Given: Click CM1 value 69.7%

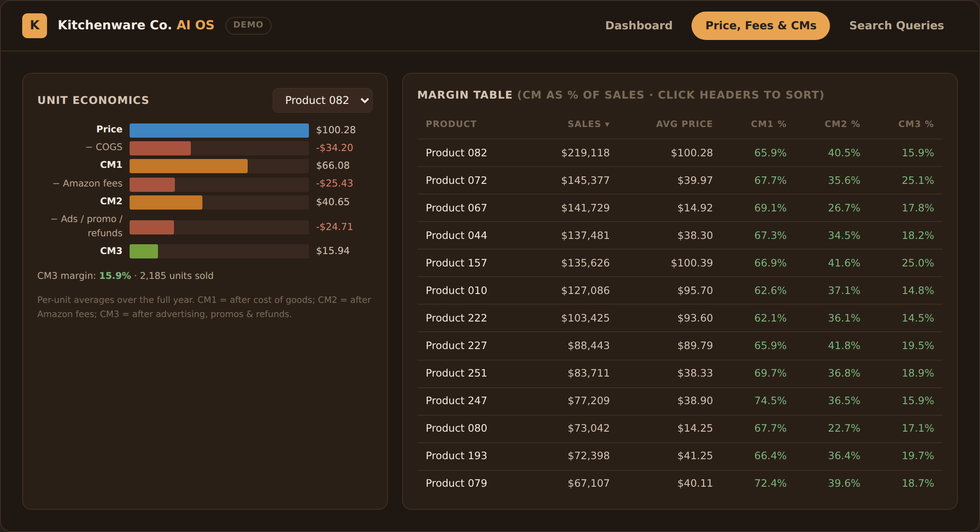Looking at the screenshot, I should pos(771,373).
